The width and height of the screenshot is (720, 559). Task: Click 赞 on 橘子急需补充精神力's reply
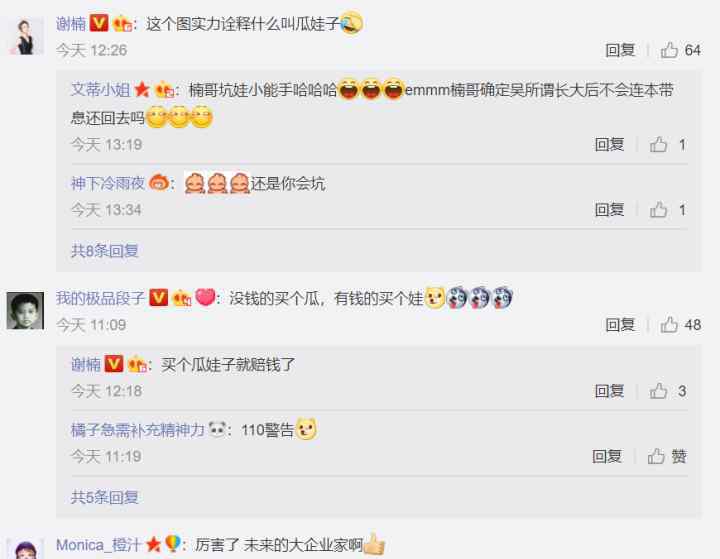(667, 456)
